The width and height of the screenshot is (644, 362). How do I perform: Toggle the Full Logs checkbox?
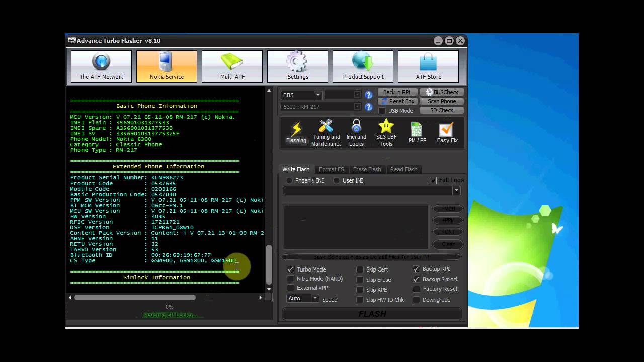pyautogui.click(x=433, y=180)
